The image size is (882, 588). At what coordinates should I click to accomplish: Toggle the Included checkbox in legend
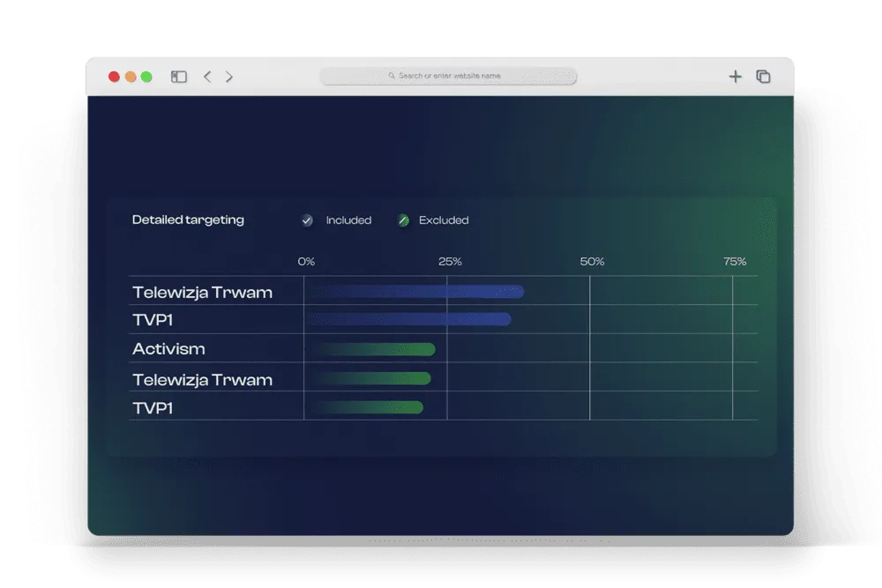pos(307,220)
